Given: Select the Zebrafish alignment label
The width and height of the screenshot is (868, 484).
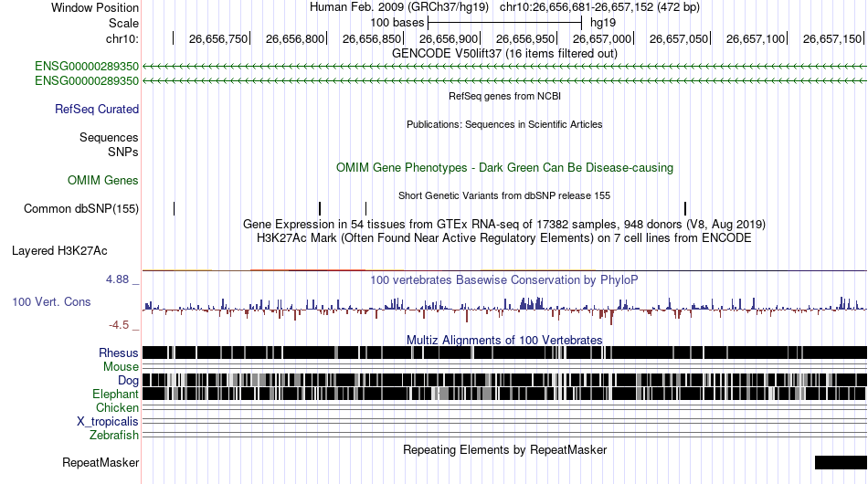Looking at the screenshot, I should [x=114, y=436].
